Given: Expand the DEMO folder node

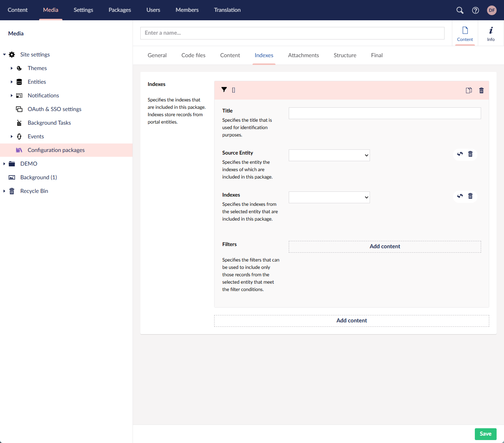Looking at the screenshot, I should [x=4, y=164].
